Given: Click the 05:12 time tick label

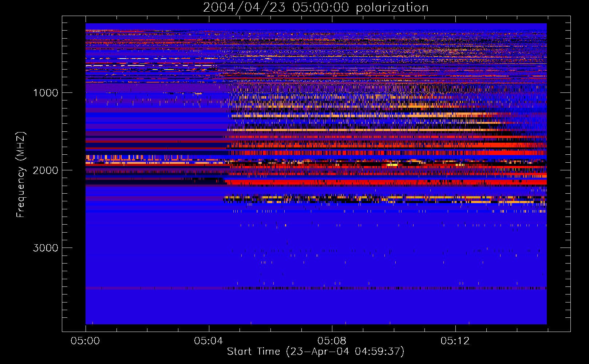Looking at the screenshot, I should click(455, 341).
